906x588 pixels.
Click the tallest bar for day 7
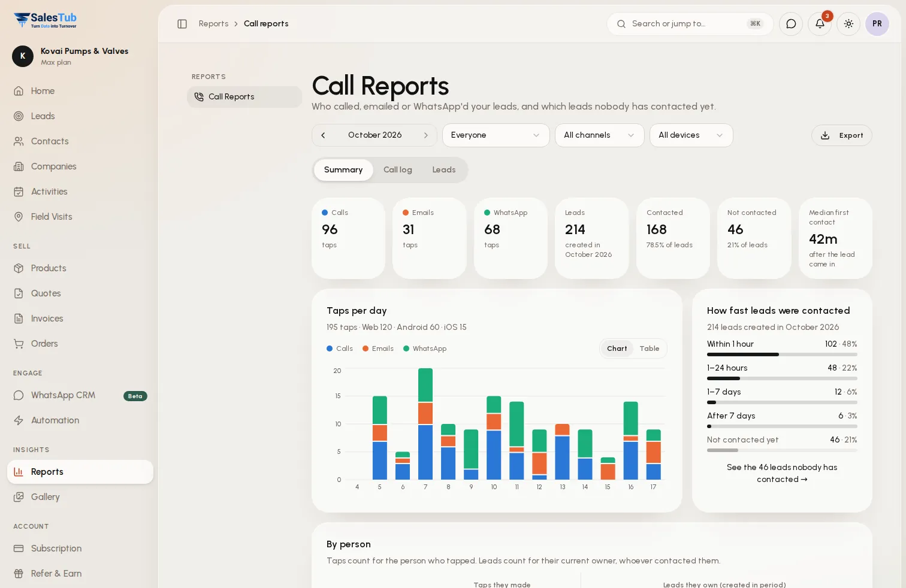click(x=425, y=423)
